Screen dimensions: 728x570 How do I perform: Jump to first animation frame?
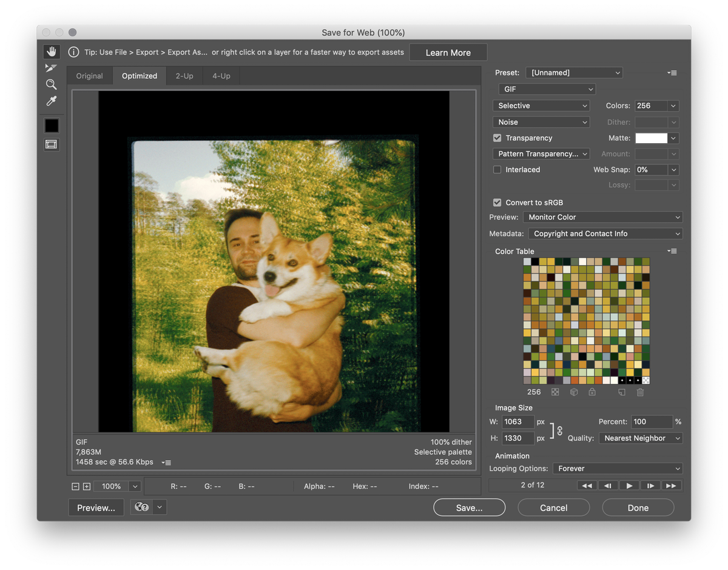click(x=587, y=486)
